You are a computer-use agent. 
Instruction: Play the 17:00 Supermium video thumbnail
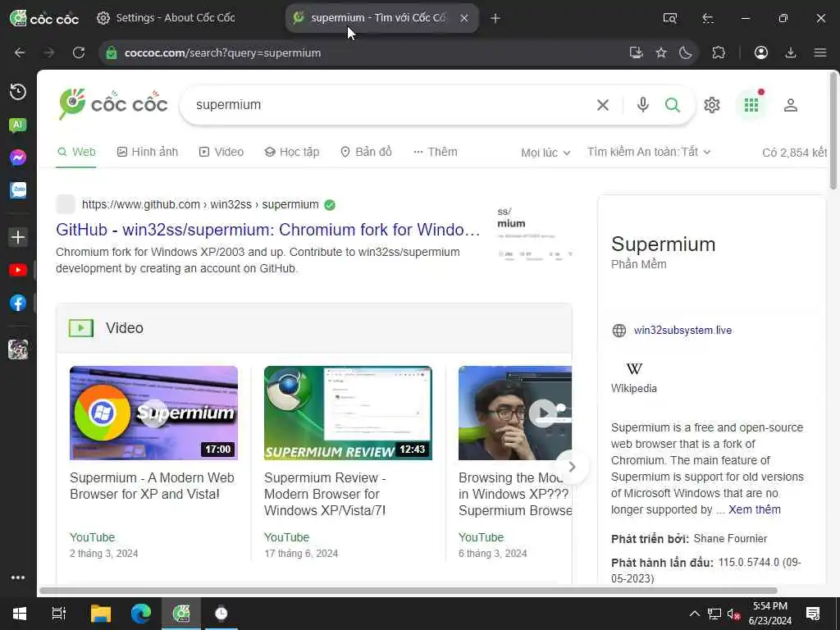tap(153, 413)
